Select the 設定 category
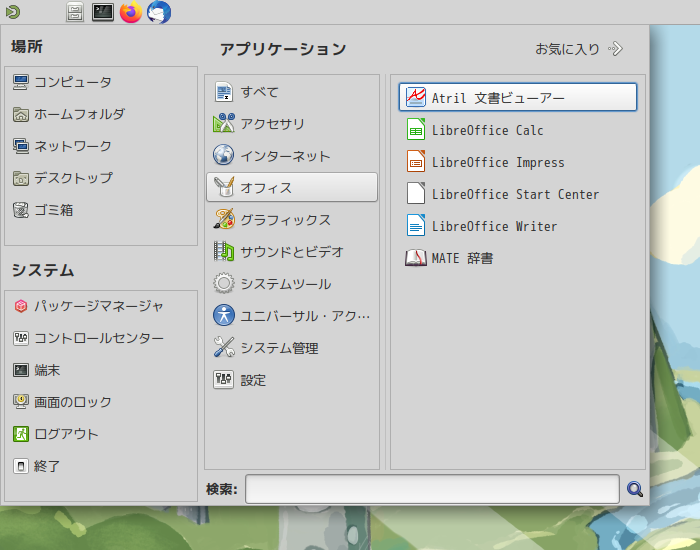Viewport: 700px width, 550px height. [x=292, y=380]
